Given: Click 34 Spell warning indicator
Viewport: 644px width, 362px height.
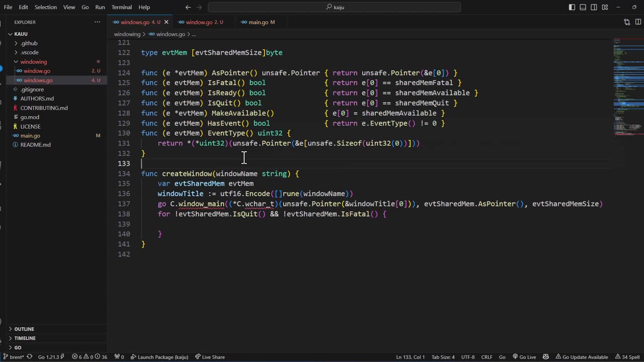Looking at the screenshot, I should [x=627, y=357].
